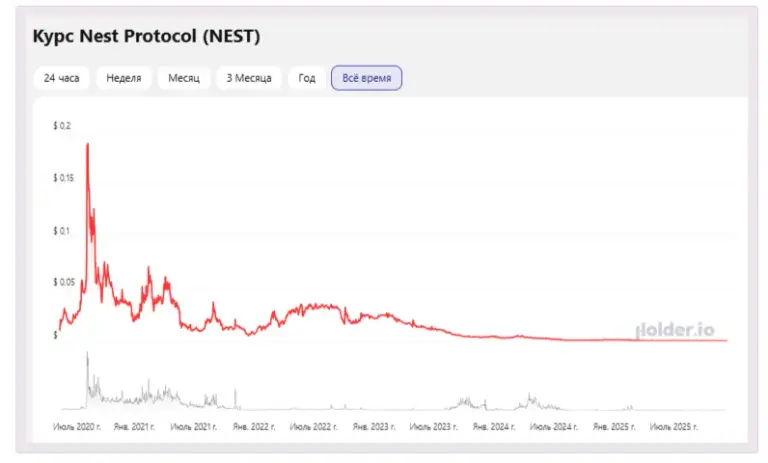Click the 'Янв. 2021 г.' date label
Image resolution: width=768 pixels, height=463 pixels.
134,427
